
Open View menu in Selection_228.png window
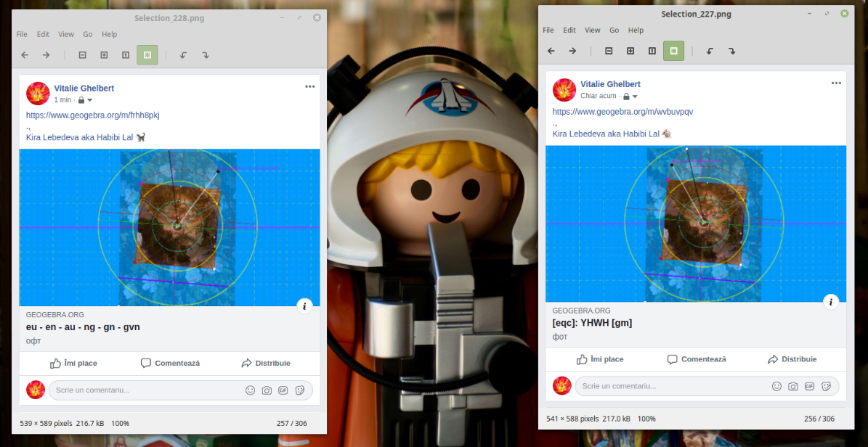click(66, 34)
